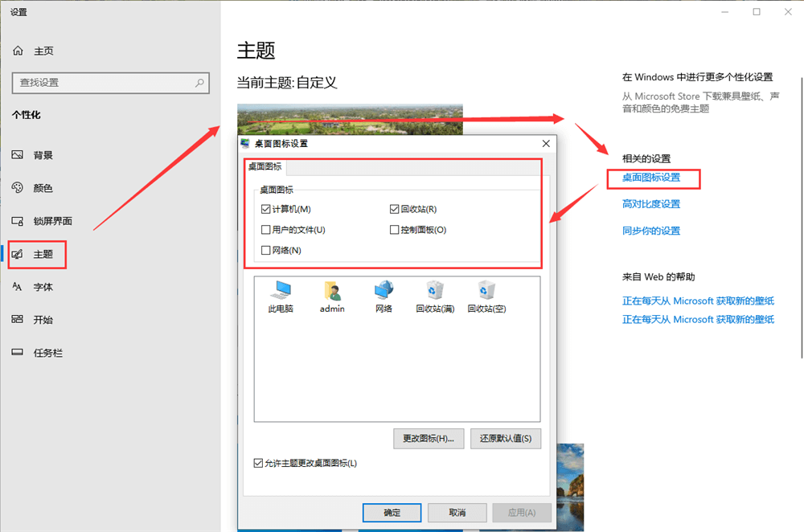Uncheck the 计算机(M) checkbox

(265, 208)
